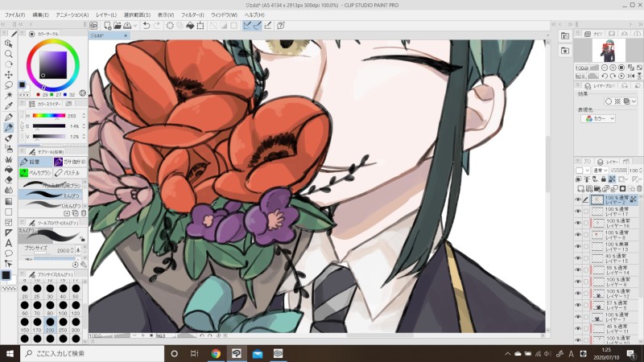Open expression color カラー dropdown
644x362 pixels.
pos(598,118)
